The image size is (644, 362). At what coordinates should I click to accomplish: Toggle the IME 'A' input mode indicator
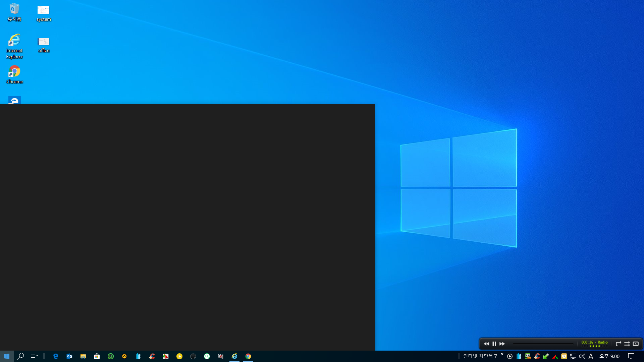pos(591,356)
